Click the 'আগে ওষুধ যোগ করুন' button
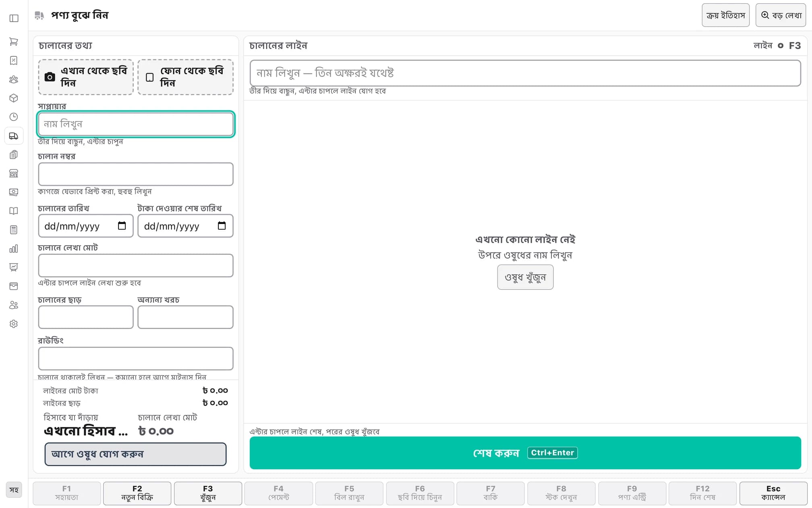This screenshot has width=812, height=508. tap(135, 454)
